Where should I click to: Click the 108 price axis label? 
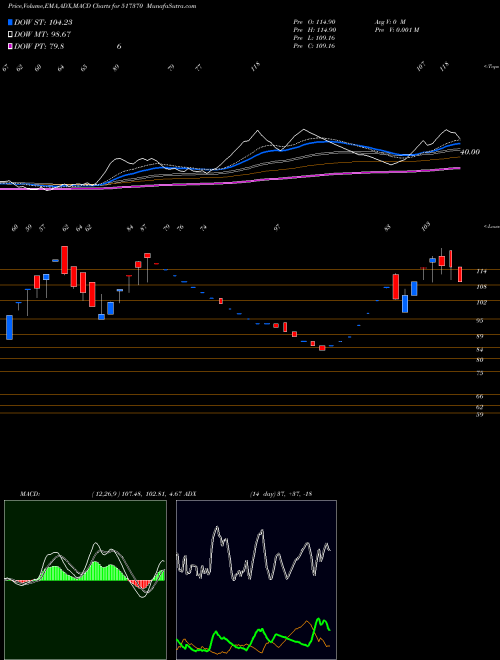[481, 287]
